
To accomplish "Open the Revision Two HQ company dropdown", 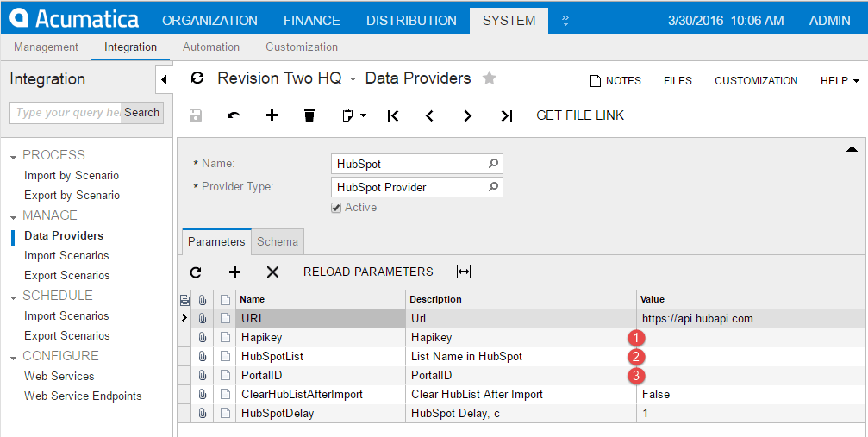I will [x=353, y=80].
